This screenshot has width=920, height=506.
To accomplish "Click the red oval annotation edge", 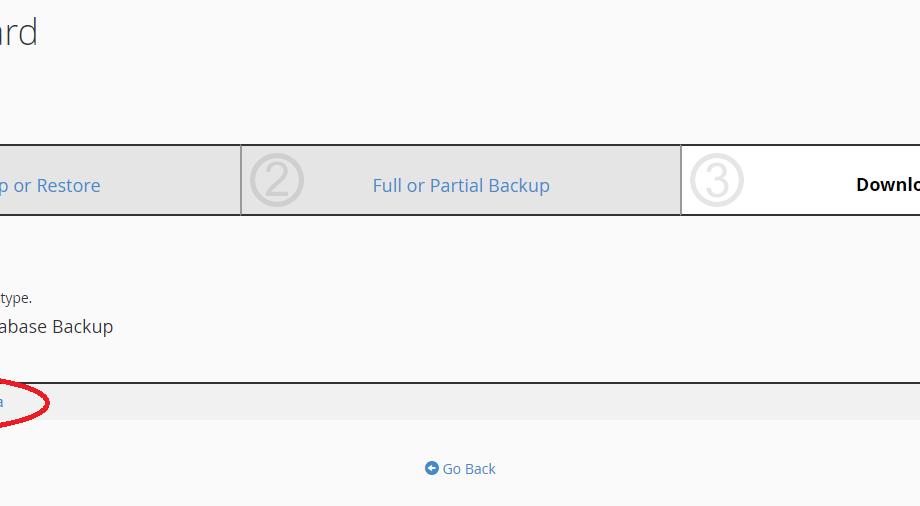I will [47, 403].
